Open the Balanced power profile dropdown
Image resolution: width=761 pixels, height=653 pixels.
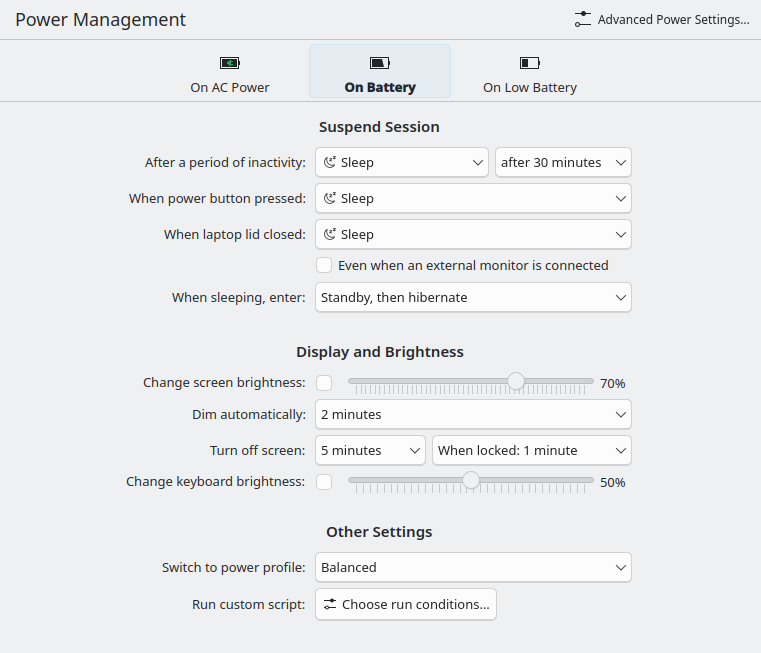473,567
